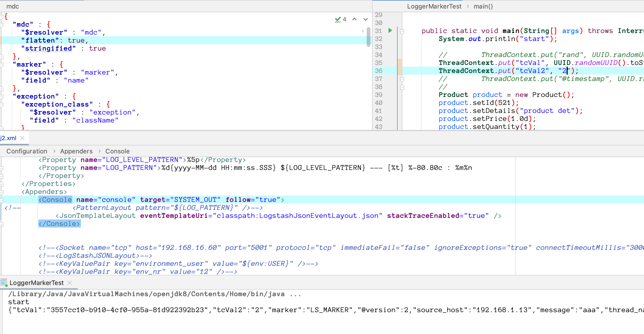Click the JSON editor vertical scrollbar thumb

click(368, 37)
